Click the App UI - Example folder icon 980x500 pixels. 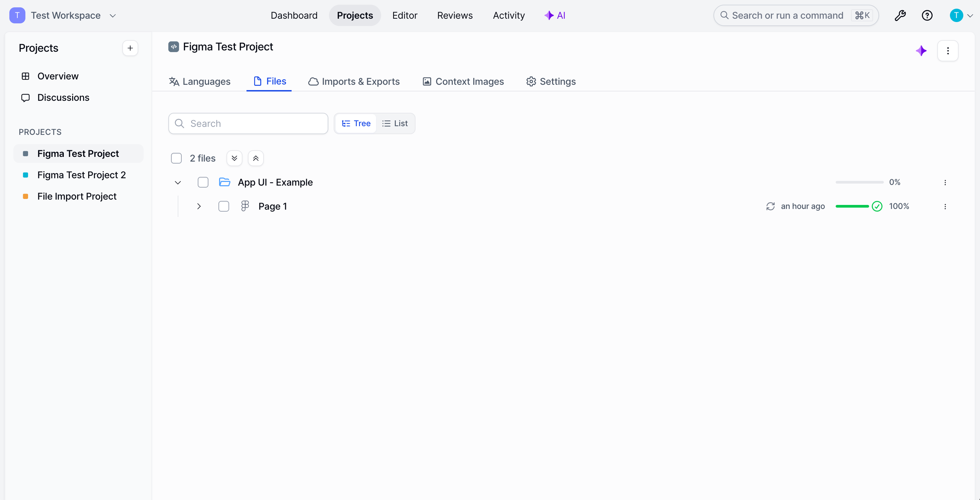[224, 182]
